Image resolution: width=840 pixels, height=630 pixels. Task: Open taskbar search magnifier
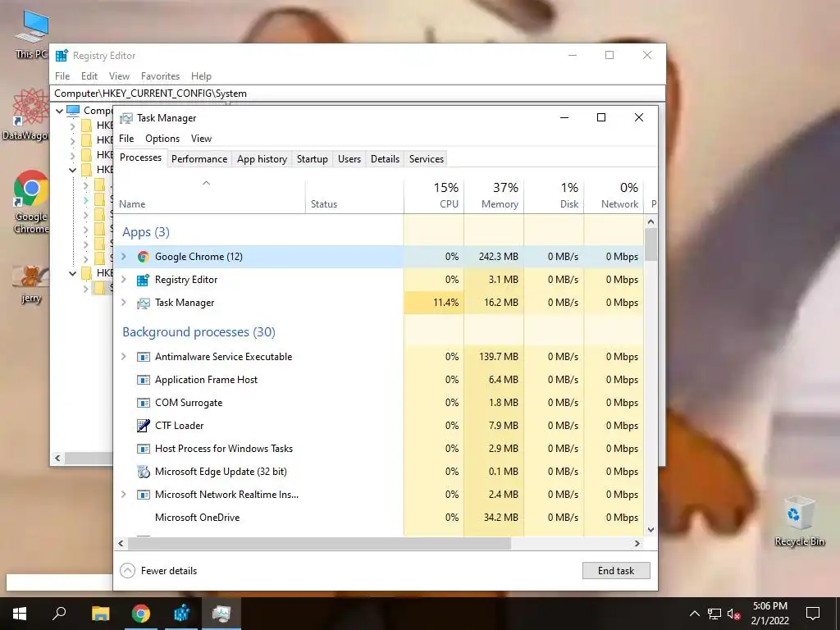click(x=59, y=614)
